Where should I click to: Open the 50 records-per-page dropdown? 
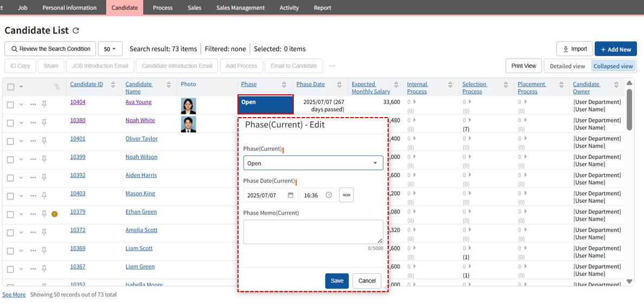point(110,49)
